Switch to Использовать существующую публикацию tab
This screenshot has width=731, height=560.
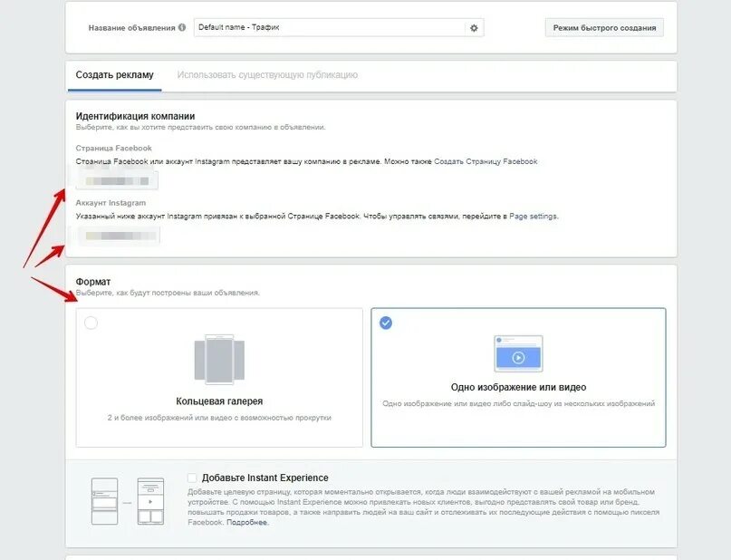coord(267,75)
